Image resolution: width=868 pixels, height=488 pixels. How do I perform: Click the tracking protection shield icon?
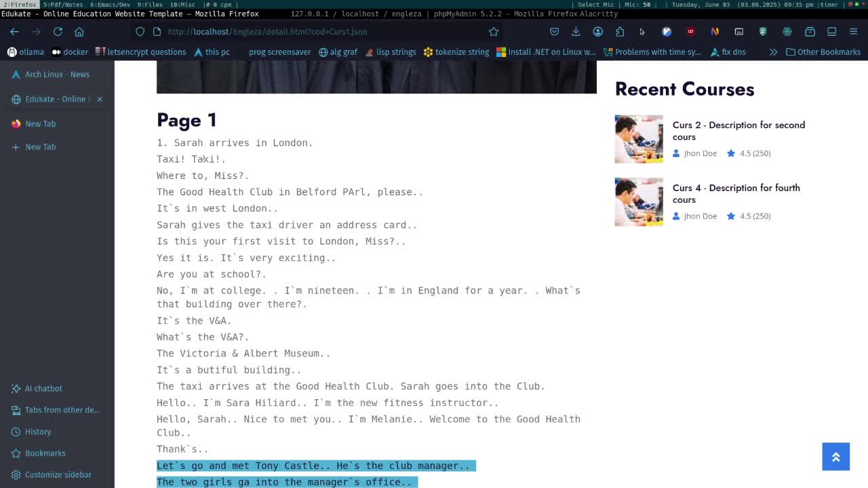[140, 31]
